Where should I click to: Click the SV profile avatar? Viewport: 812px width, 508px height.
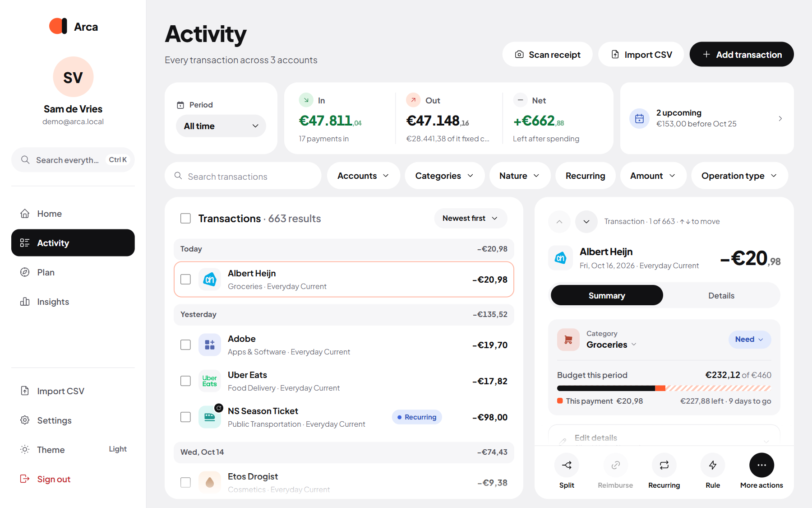click(73, 77)
